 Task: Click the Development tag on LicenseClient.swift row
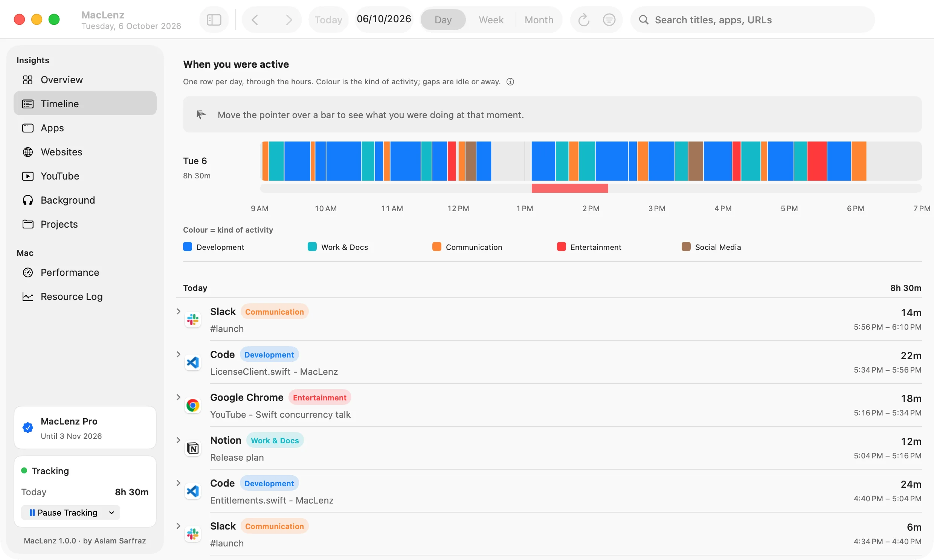click(x=269, y=355)
